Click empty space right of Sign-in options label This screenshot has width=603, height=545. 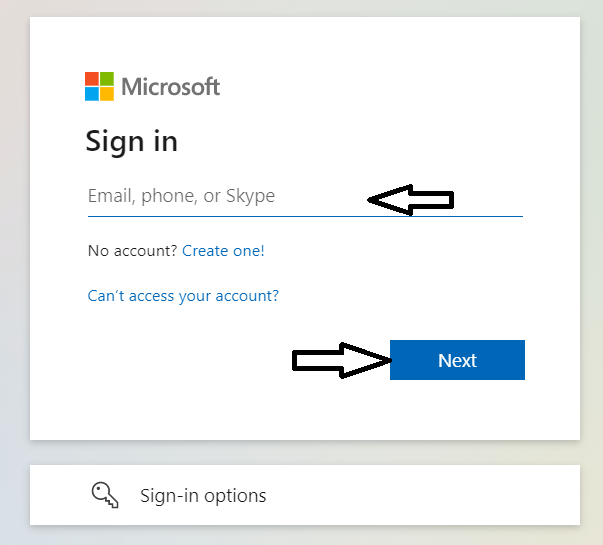pos(423,495)
